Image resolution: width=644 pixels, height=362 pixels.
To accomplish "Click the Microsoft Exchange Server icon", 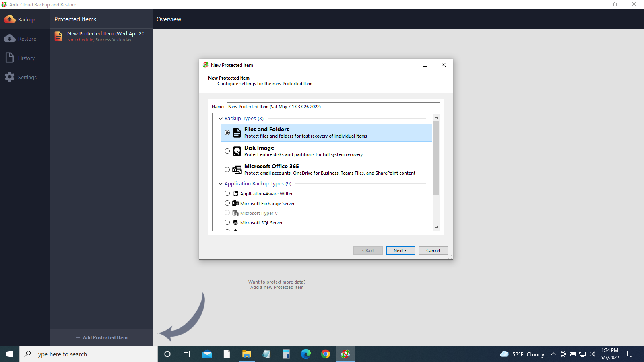I will (235, 203).
